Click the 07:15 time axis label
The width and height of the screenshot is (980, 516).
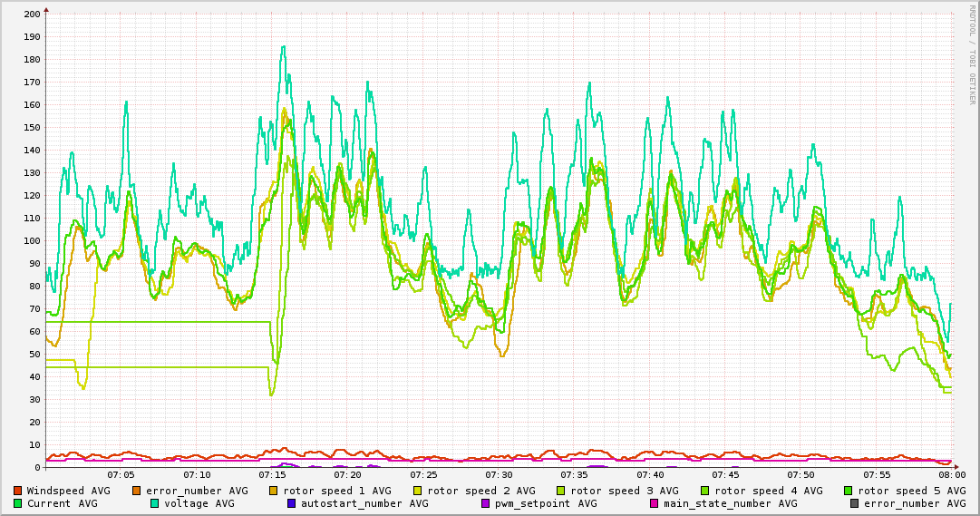[273, 475]
